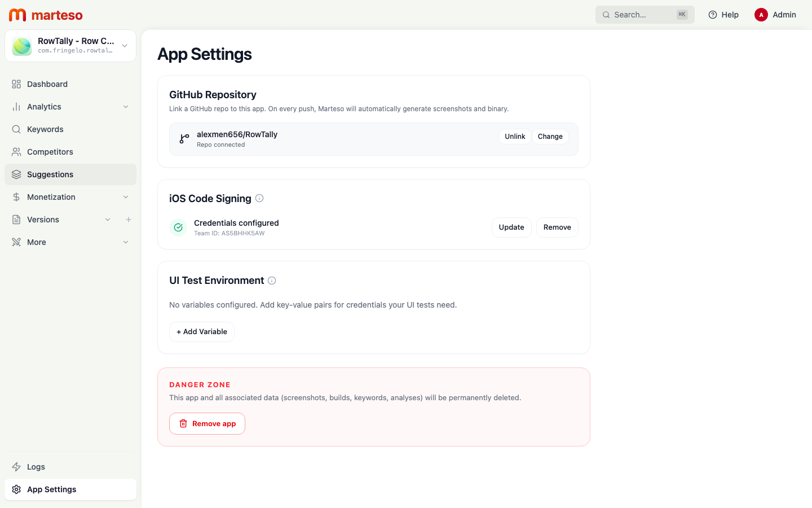Expand the Versions submenu chevron
This screenshot has width=812, height=508.
tap(108, 220)
